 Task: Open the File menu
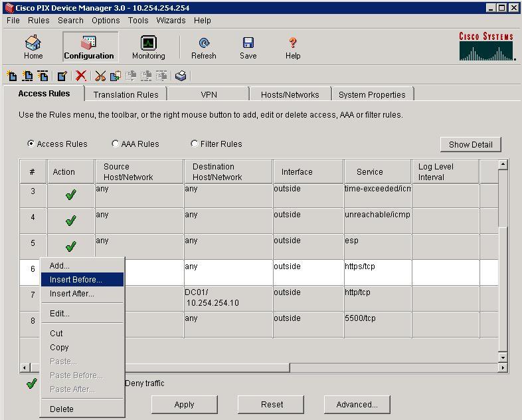13,21
